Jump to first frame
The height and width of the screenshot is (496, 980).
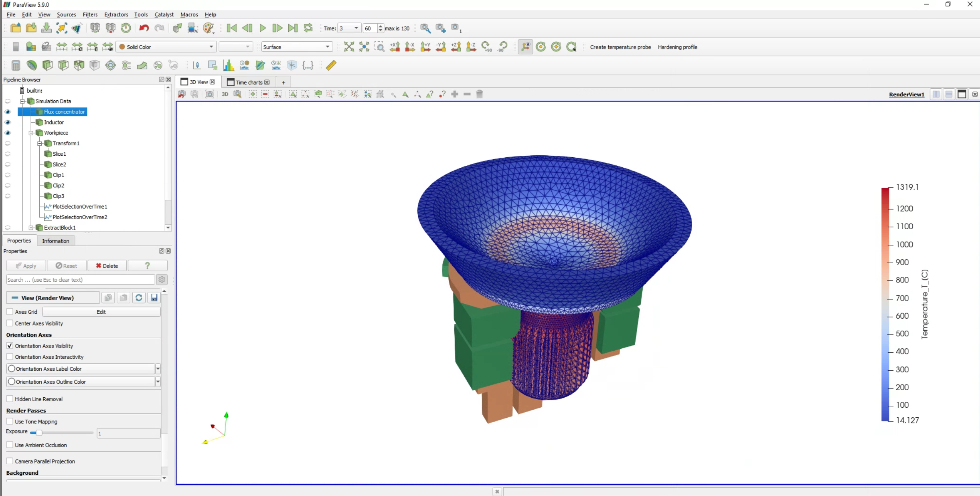(231, 28)
